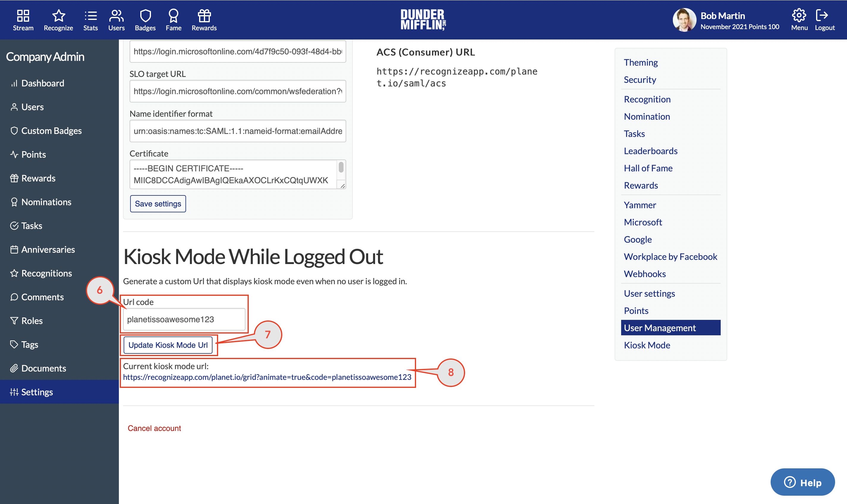This screenshot has width=847, height=504.
Task: Open Custom Badges in sidebar
Action: (51, 131)
